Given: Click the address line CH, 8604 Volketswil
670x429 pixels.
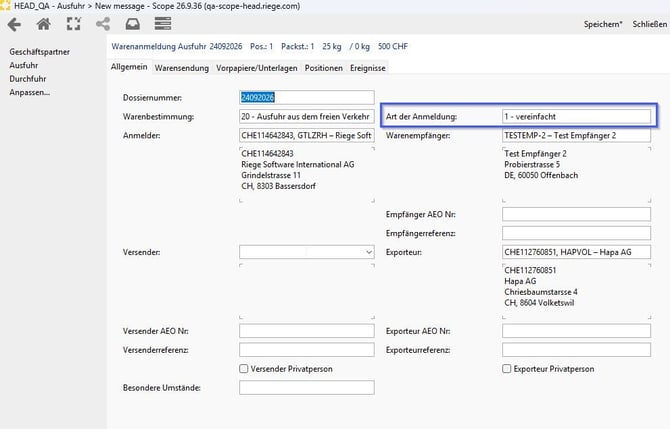Looking at the screenshot, I should coord(539,303).
